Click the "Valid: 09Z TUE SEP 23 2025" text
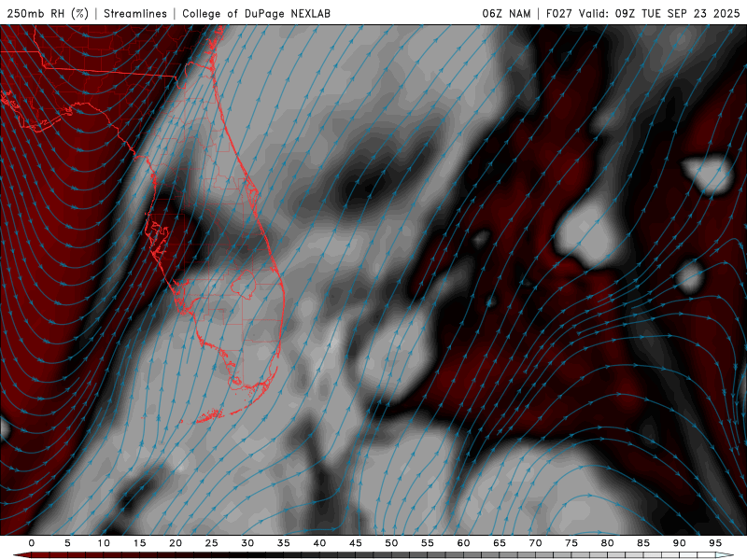This screenshot has height=560, width=747. click(x=659, y=13)
